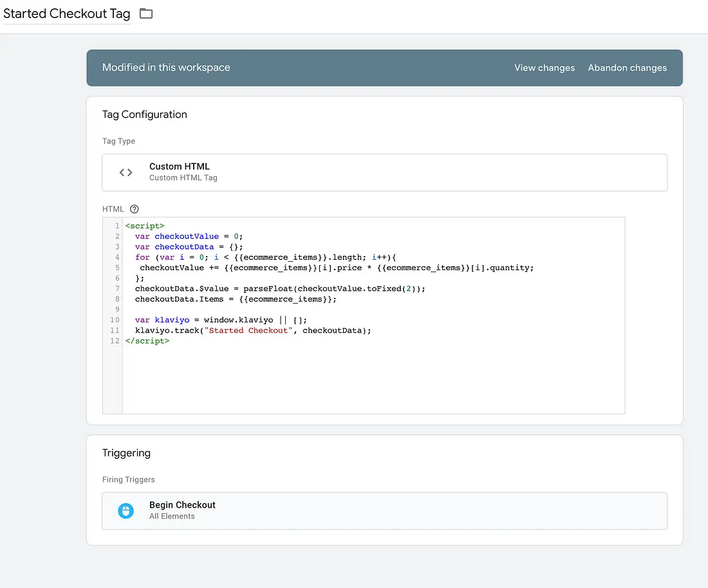
Task: Click the Begin Checkout trigger mouse icon
Action: coord(126,511)
